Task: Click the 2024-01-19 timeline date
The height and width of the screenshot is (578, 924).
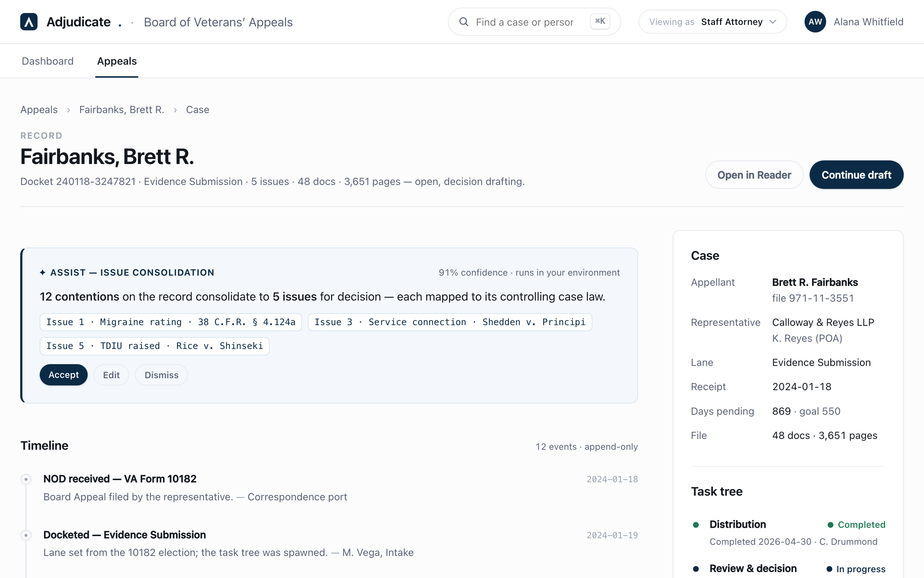Action: pyautogui.click(x=612, y=535)
